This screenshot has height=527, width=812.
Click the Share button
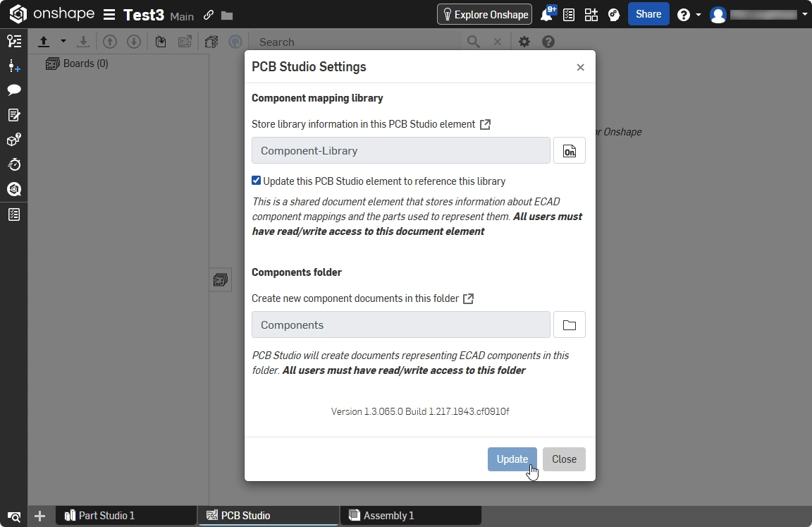648,14
